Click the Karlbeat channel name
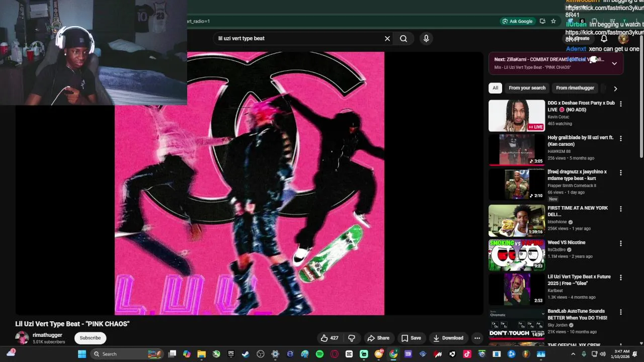The width and height of the screenshot is (644, 362). point(555,290)
